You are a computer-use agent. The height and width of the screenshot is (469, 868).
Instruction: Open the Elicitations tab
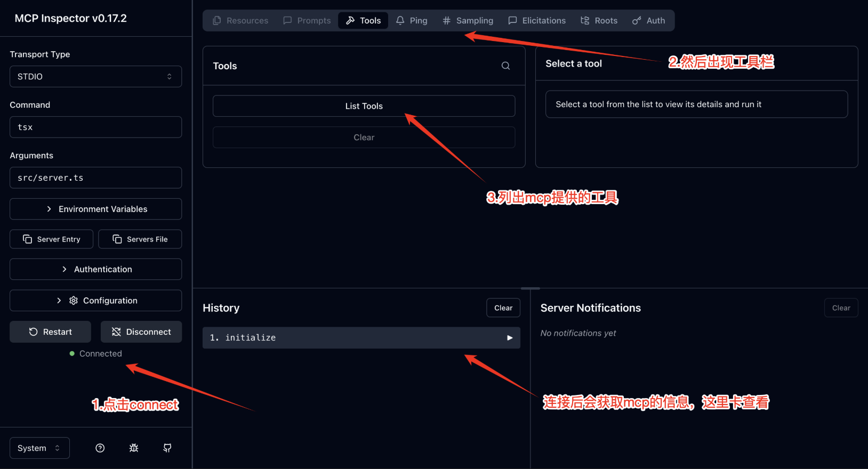[537, 21]
